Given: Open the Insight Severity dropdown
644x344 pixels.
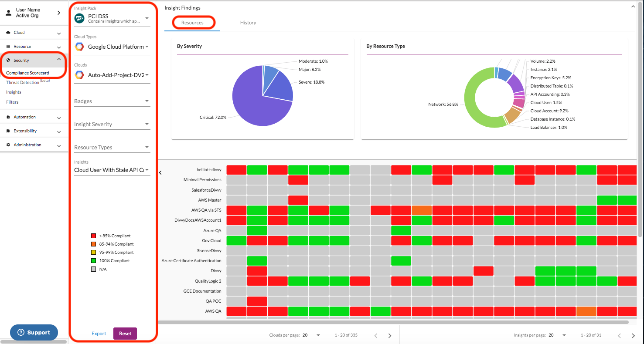Looking at the screenshot, I should (112, 124).
